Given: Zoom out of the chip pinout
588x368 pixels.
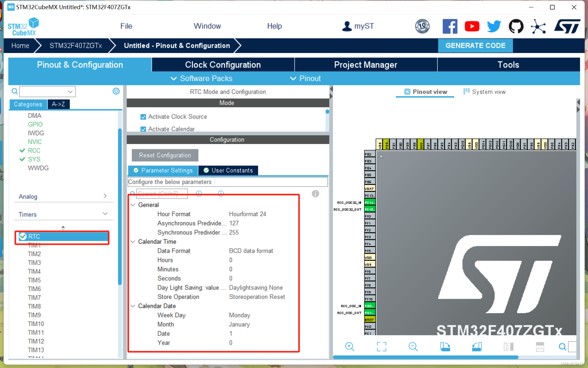Looking at the screenshot, I should (413, 347).
